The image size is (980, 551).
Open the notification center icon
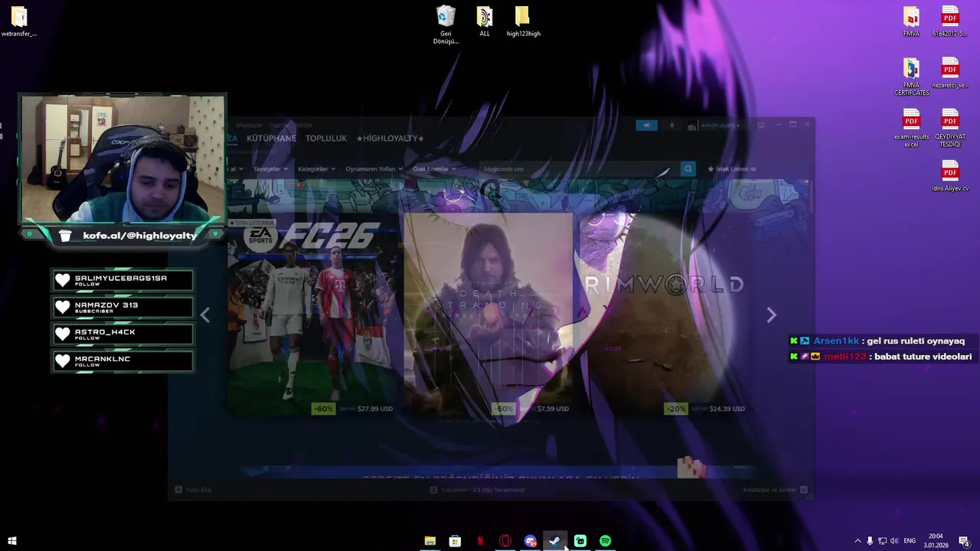[x=964, y=541]
